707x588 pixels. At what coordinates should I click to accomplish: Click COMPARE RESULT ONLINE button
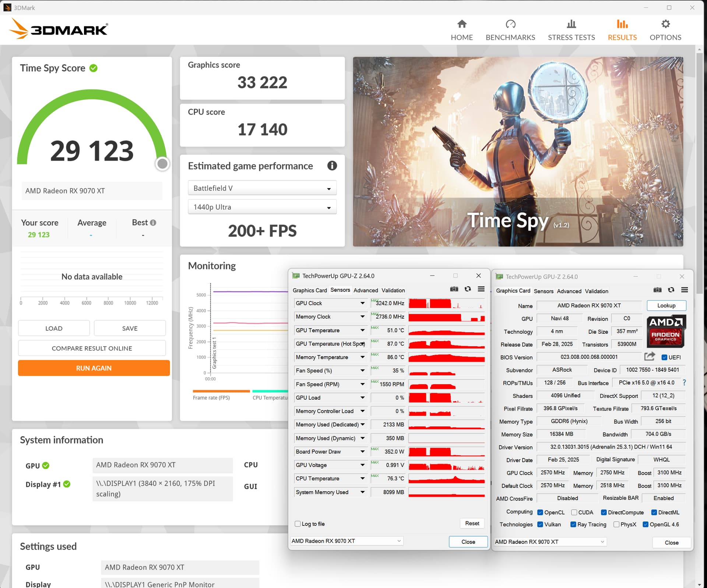point(92,348)
